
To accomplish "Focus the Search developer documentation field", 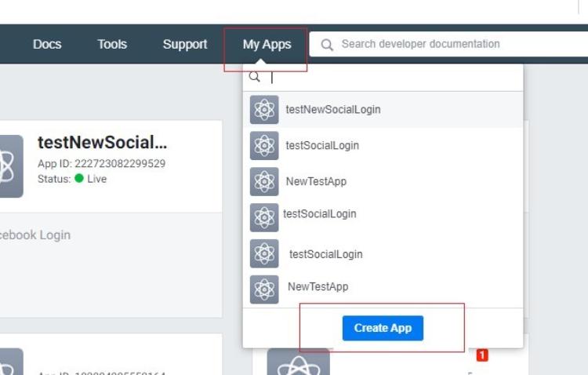I will click(448, 44).
